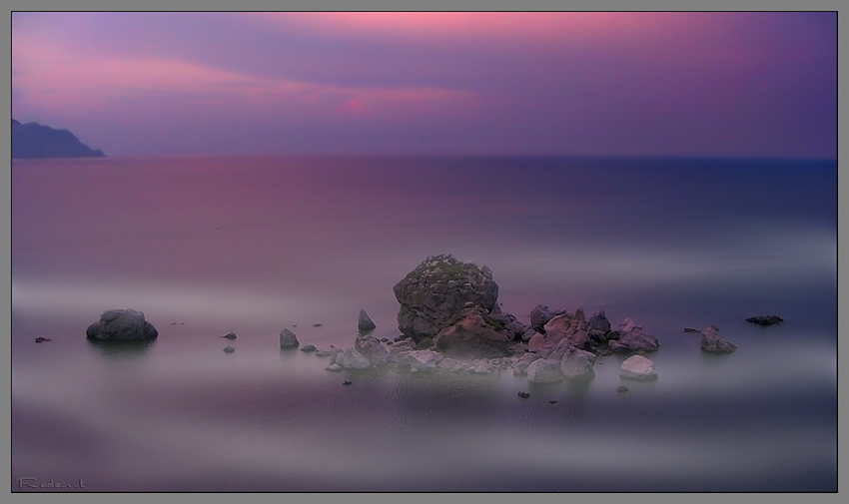The image size is (849, 504).
Task: Click the flat dark rock at far right
Action: point(764,320)
